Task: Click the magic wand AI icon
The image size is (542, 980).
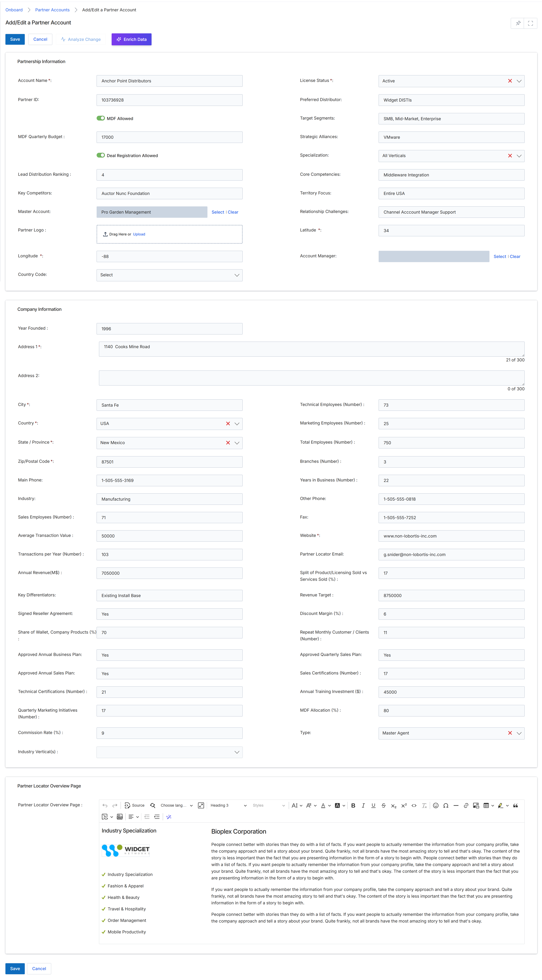Action: pyautogui.click(x=169, y=817)
